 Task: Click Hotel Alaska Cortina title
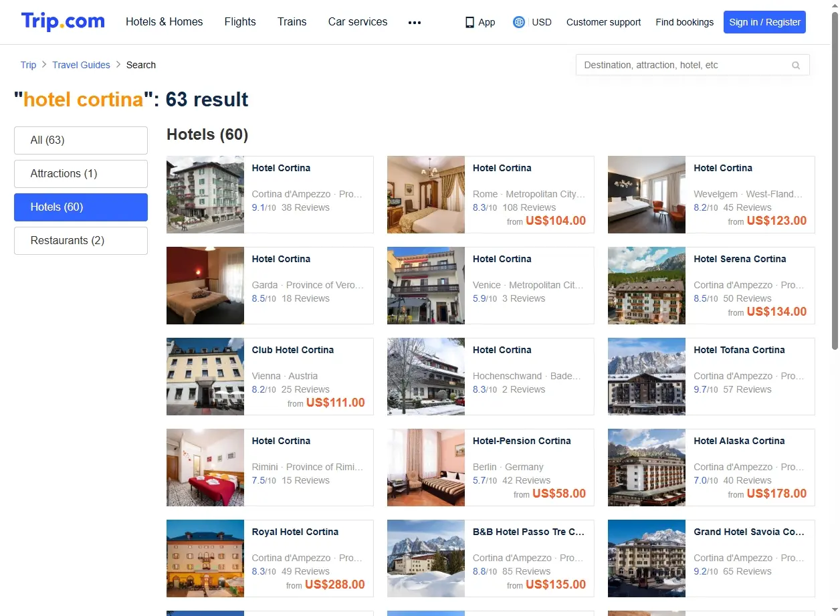coord(739,441)
